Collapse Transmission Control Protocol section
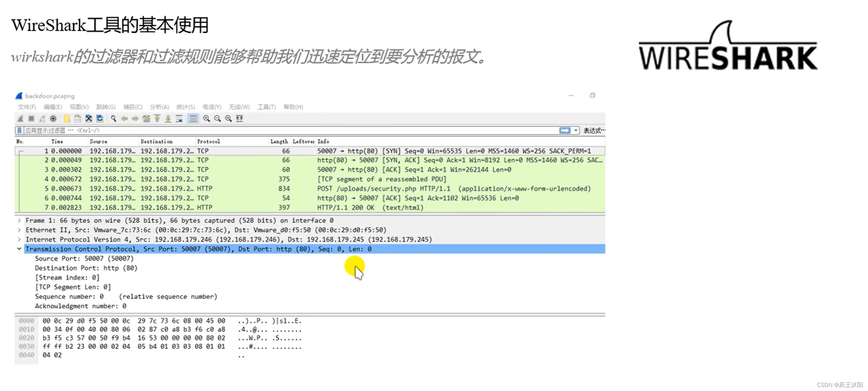 coord(19,249)
